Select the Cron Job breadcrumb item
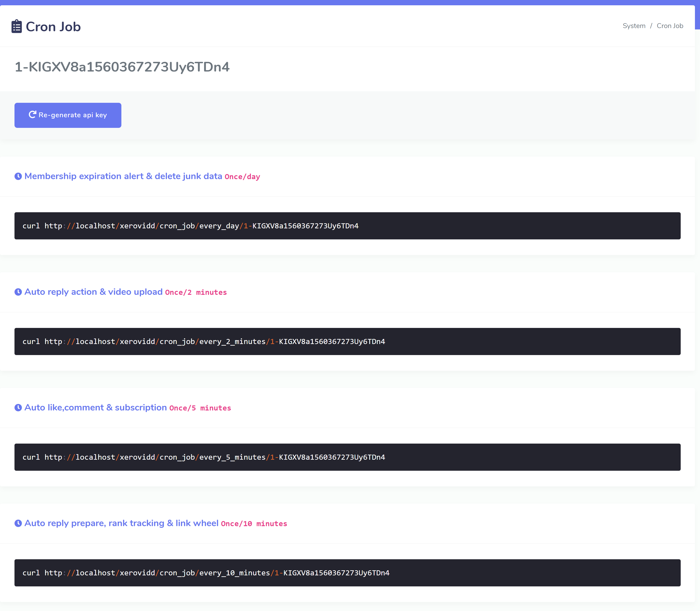700x611 pixels. point(670,26)
